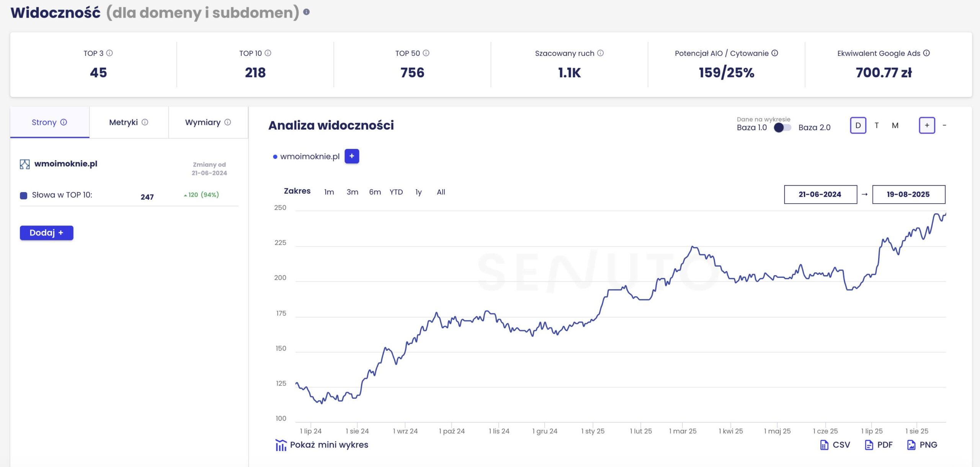Click the TOP 10 info icon
The image size is (980, 467).
pos(268,53)
